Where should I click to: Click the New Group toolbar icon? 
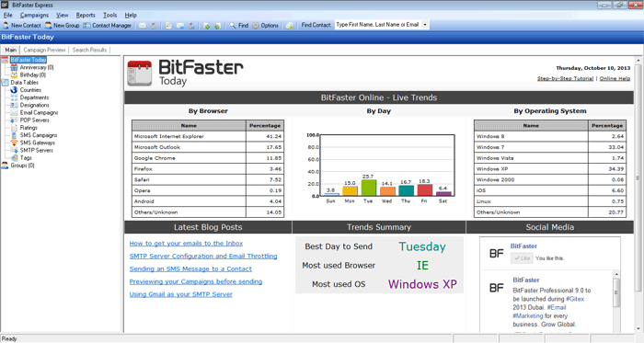49,26
